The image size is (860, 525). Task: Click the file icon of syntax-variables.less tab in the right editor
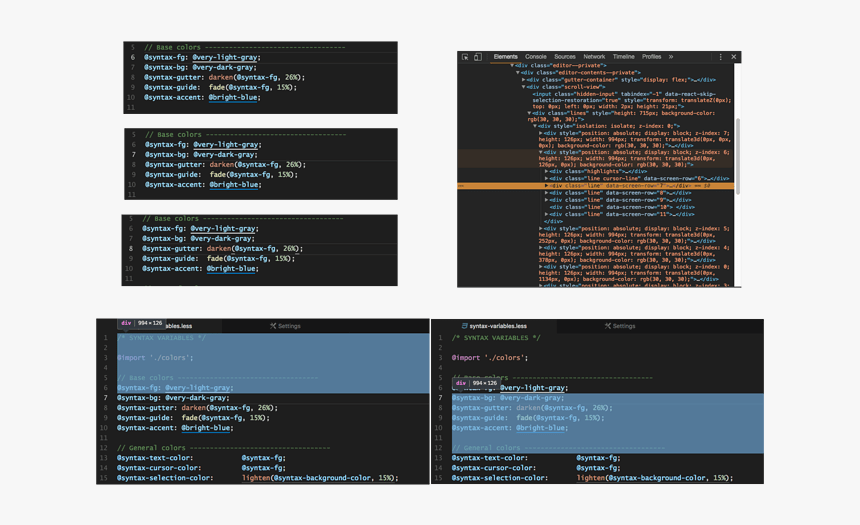point(464,326)
